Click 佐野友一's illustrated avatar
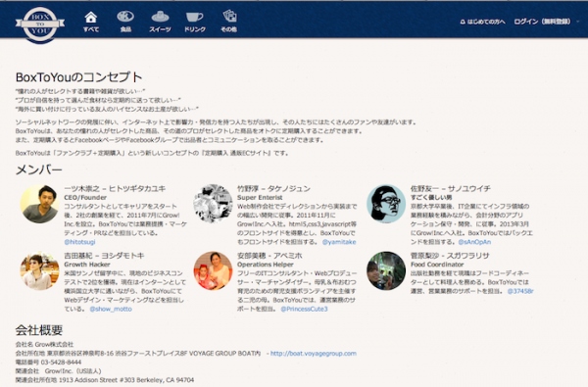588x387 pixels. (x=386, y=204)
